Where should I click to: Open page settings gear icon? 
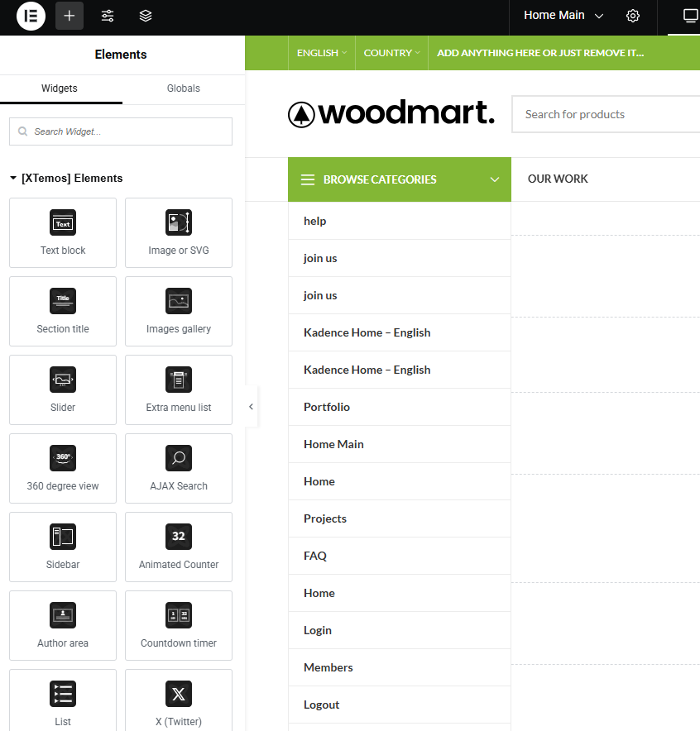click(633, 16)
